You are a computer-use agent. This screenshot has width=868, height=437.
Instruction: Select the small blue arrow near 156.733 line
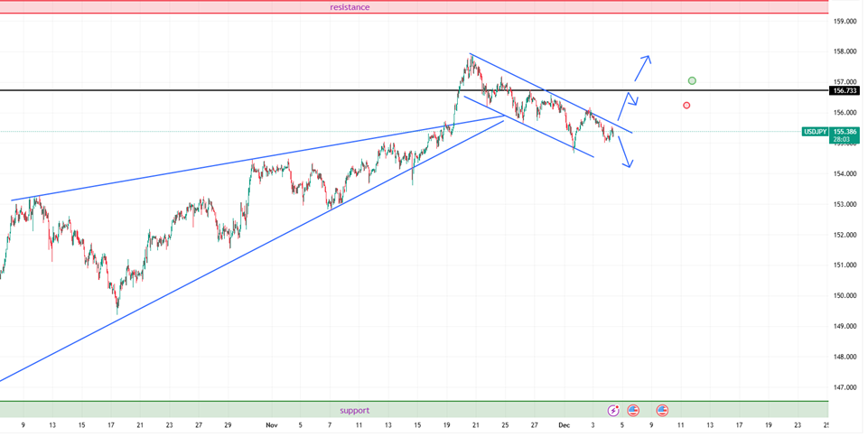pos(631,98)
